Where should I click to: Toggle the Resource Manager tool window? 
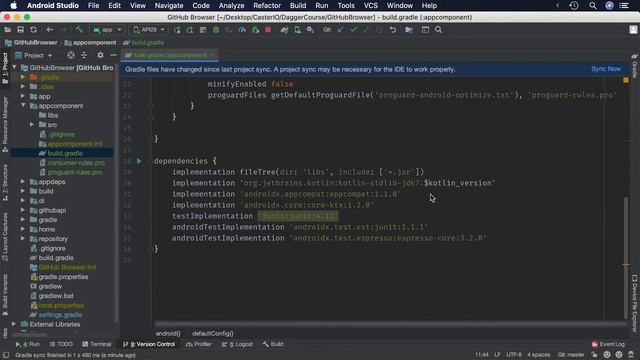pyautogui.click(x=5, y=124)
